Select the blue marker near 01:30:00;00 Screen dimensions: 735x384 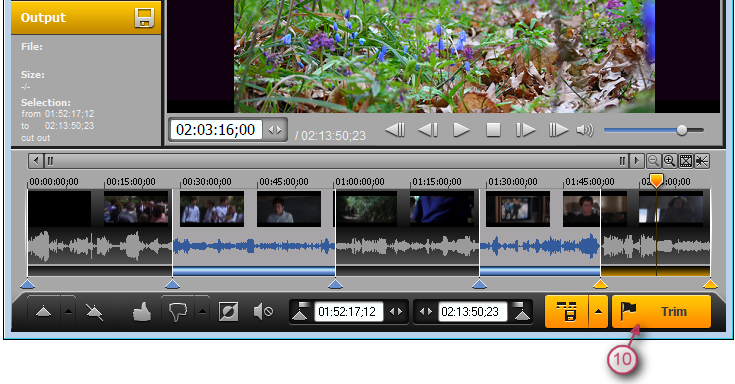click(479, 284)
